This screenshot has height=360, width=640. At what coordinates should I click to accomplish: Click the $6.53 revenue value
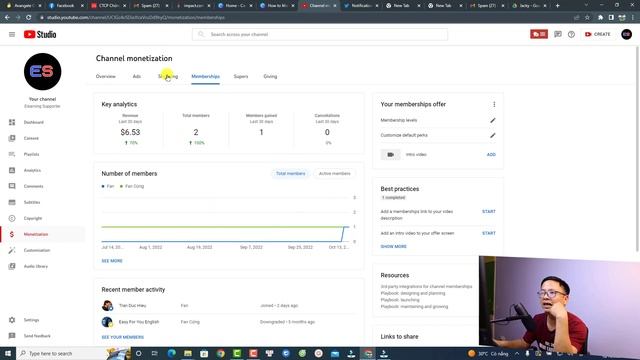coord(130,132)
